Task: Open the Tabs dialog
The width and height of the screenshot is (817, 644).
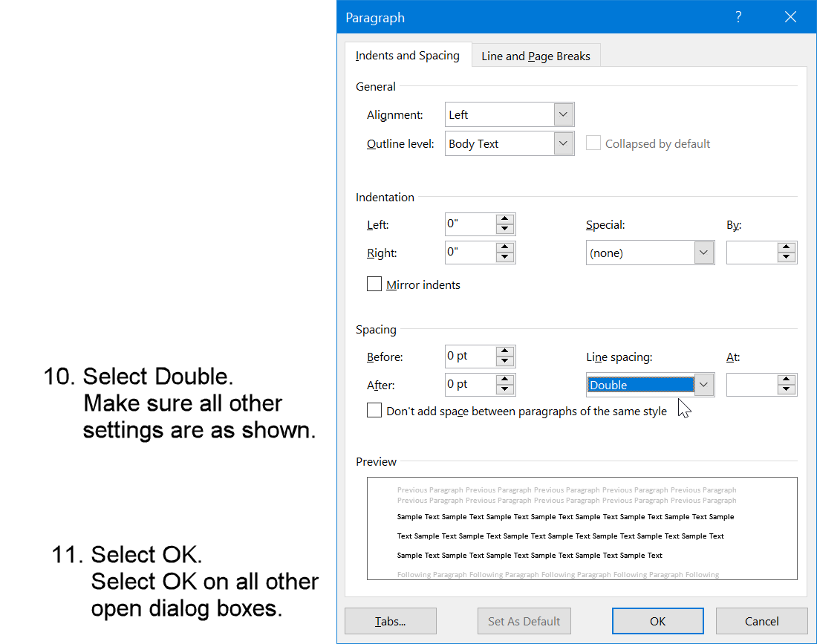Action: pos(390,621)
